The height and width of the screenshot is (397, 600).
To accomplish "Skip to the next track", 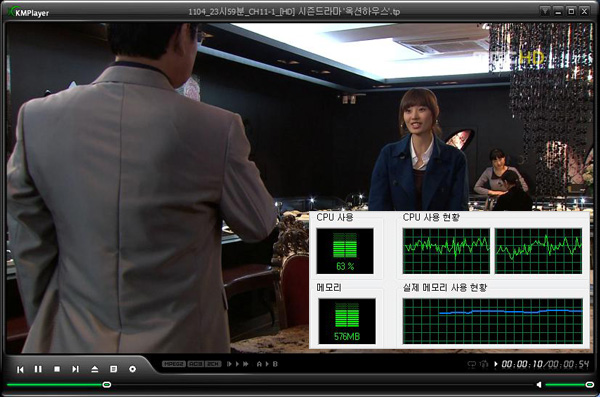I will [x=75, y=369].
